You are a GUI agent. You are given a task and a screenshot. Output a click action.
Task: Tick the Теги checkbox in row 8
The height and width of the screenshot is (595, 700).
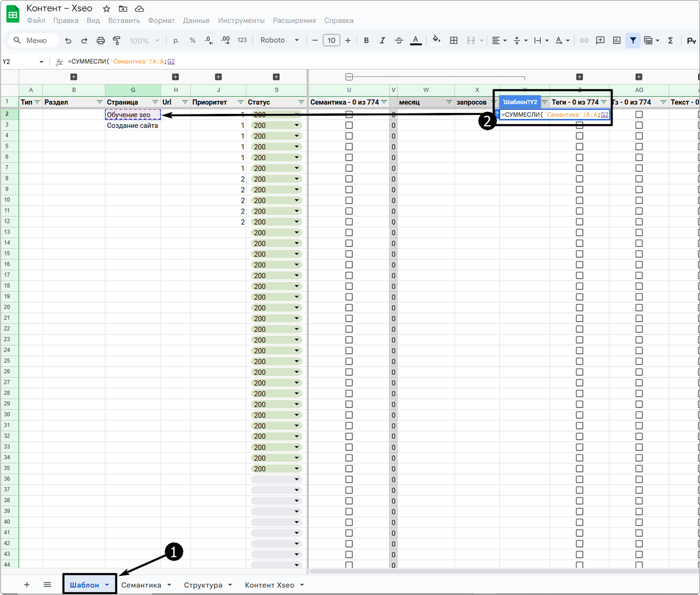pyautogui.click(x=580, y=179)
